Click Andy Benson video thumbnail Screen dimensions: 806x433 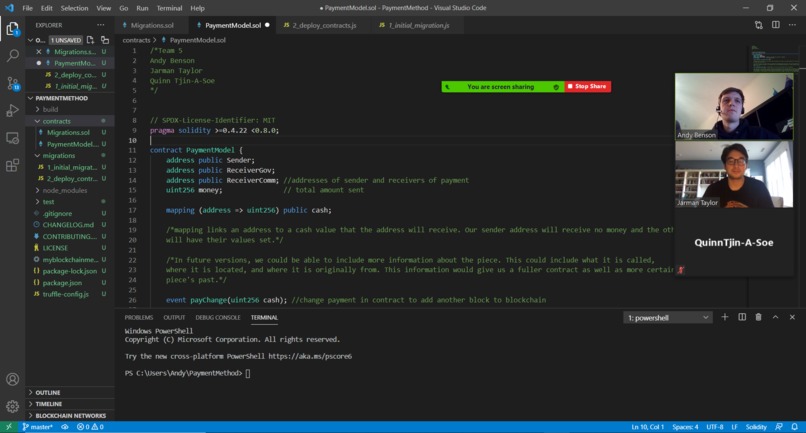coord(734,106)
